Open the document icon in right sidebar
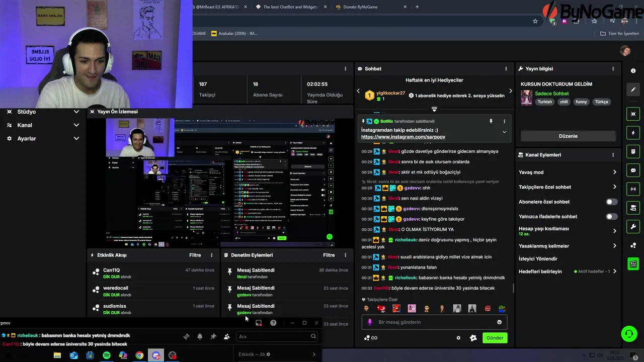 tap(633, 151)
